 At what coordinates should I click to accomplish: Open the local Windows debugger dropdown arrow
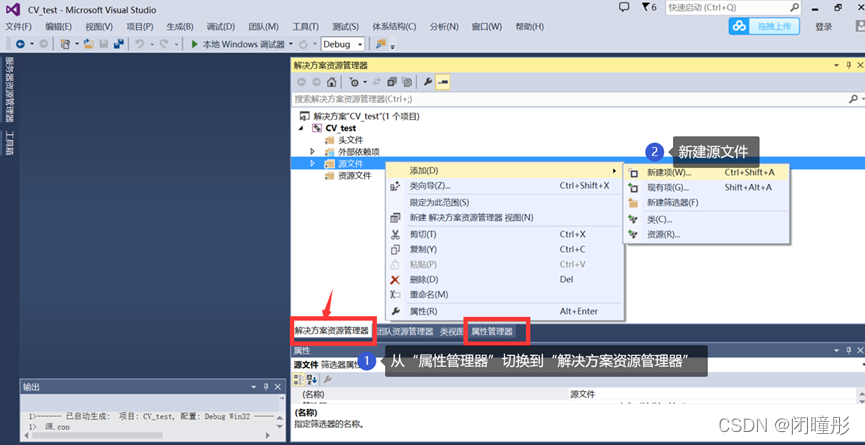point(291,44)
